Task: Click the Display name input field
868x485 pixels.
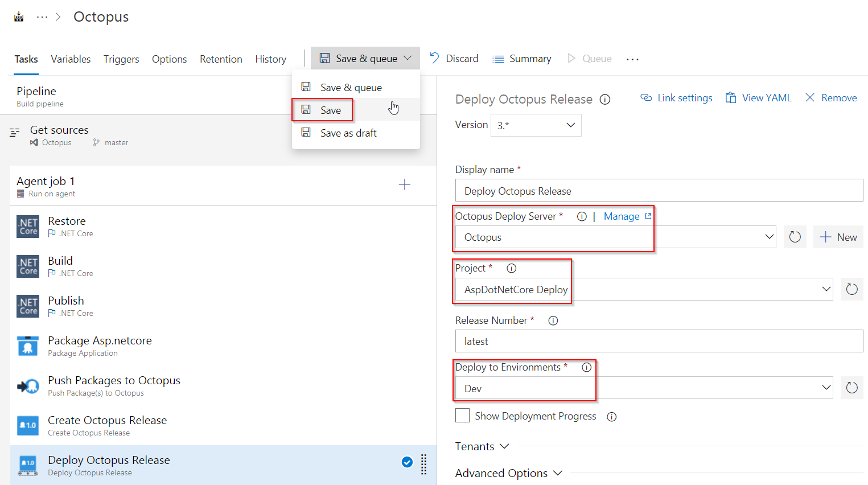Action: click(x=659, y=191)
